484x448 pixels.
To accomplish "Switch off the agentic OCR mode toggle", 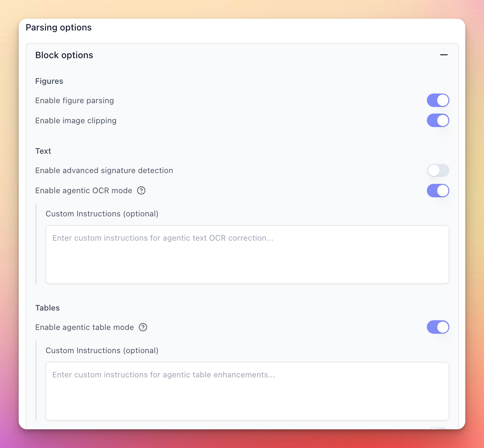I will (x=438, y=190).
